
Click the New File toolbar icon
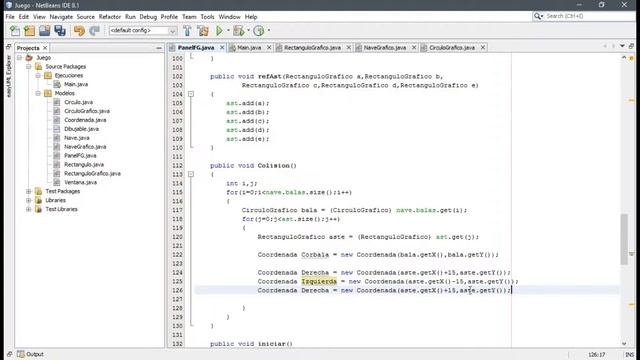(x=15, y=31)
